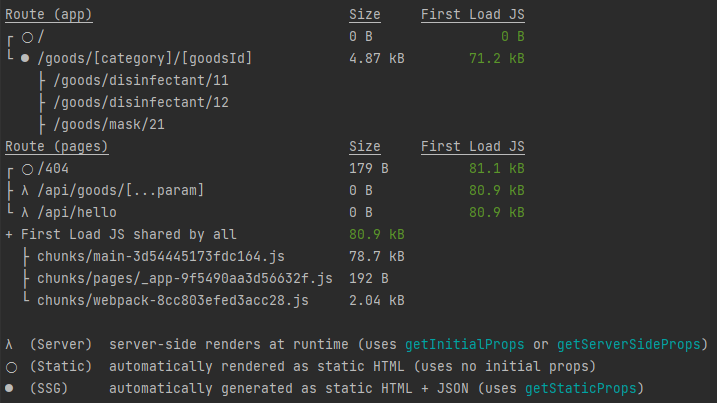Image resolution: width=717 pixels, height=403 pixels.
Task: Click the getStaticProps highlighted text
Action: [581, 388]
